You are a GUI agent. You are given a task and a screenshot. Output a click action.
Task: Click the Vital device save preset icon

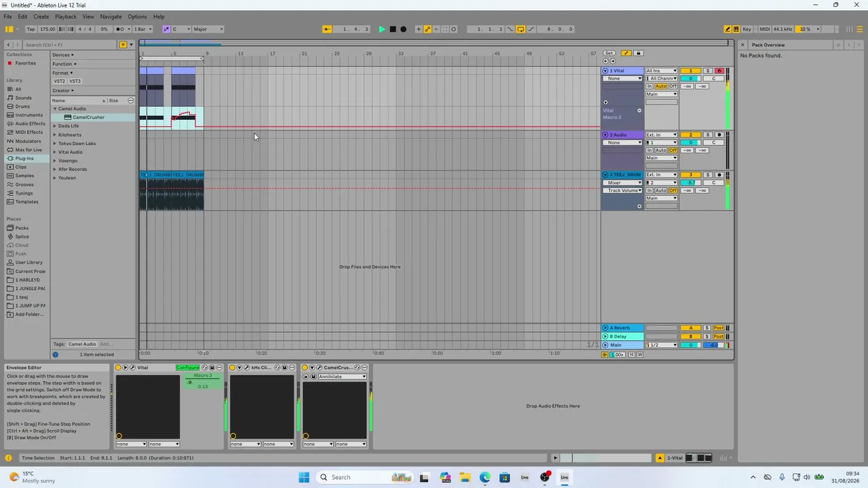(212, 367)
